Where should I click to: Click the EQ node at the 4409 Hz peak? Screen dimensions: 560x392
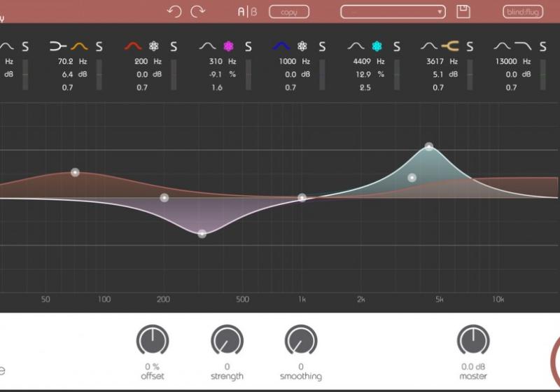429,147
